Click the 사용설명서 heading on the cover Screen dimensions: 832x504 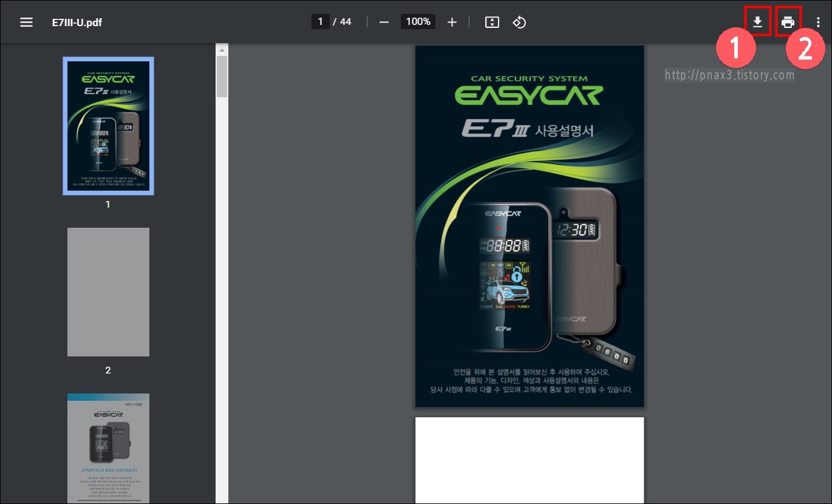tap(564, 131)
